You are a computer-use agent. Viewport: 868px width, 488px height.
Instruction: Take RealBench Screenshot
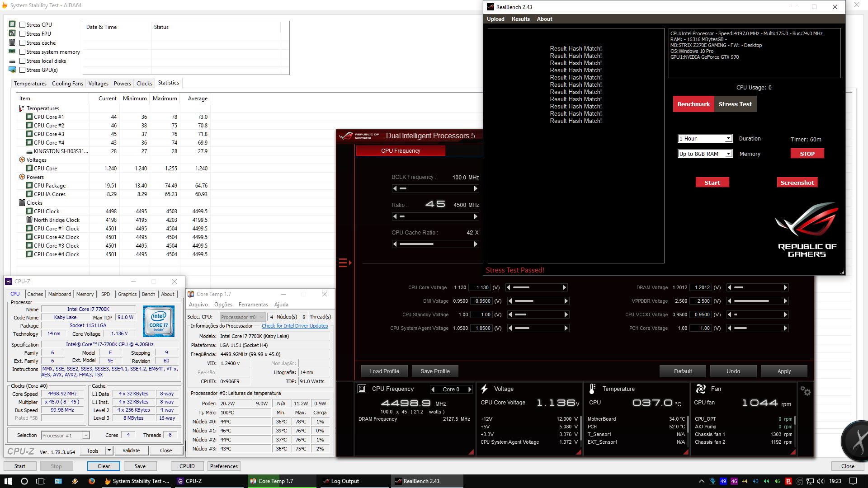(x=797, y=183)
